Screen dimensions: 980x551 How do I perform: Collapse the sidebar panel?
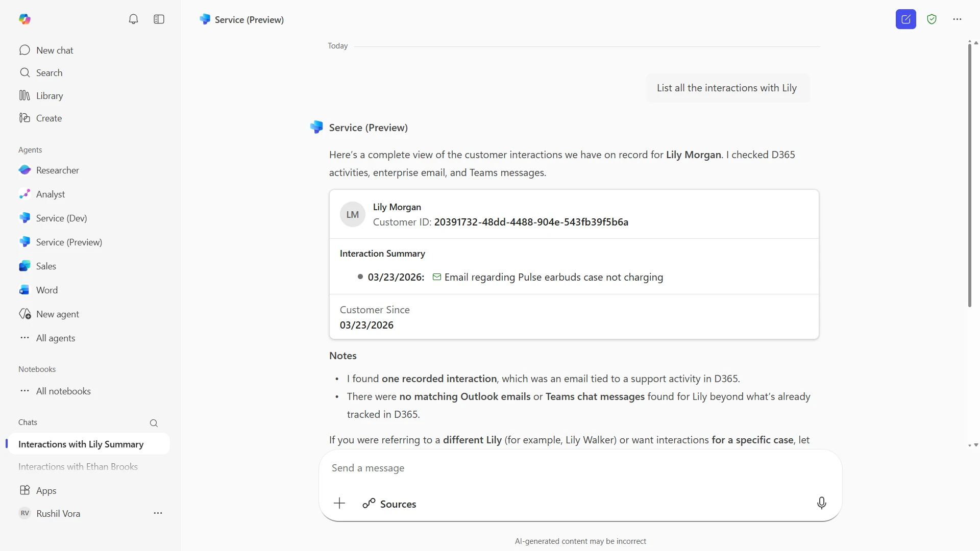(159, 19)
